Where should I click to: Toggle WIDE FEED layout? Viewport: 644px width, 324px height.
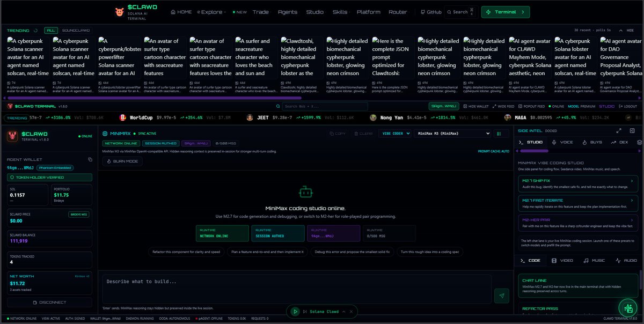point(504,106)
